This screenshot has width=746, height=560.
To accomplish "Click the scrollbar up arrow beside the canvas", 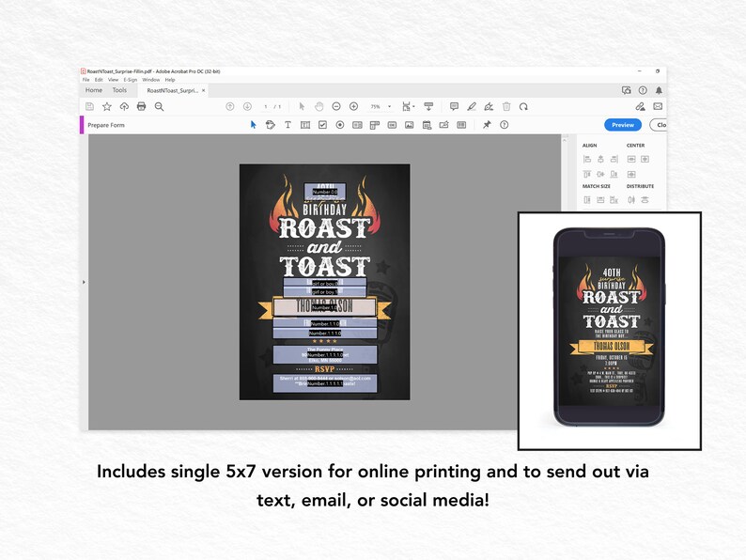I will [x=565, y=139].
